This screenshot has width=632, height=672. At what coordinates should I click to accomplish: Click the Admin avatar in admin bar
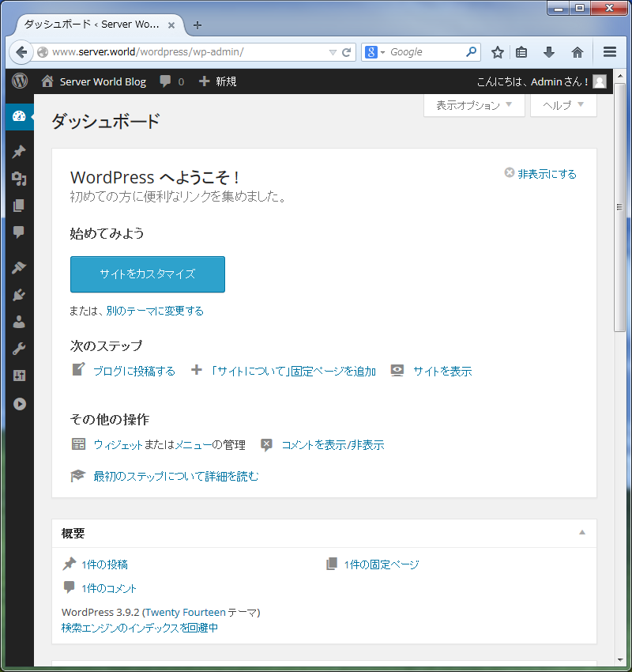tap(600, 81)
